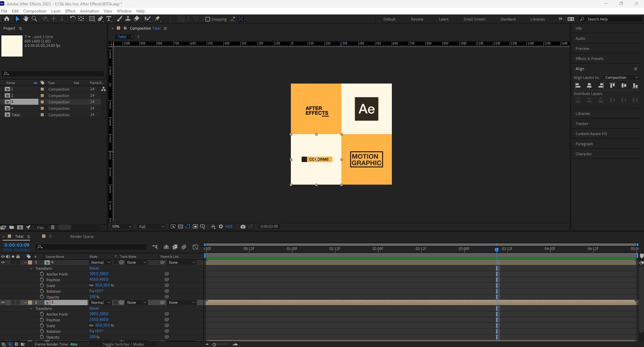The width and height of the screenshot is (644, 347).
Task: Open the 50% magnification dropdown
Action: [122, 226]
